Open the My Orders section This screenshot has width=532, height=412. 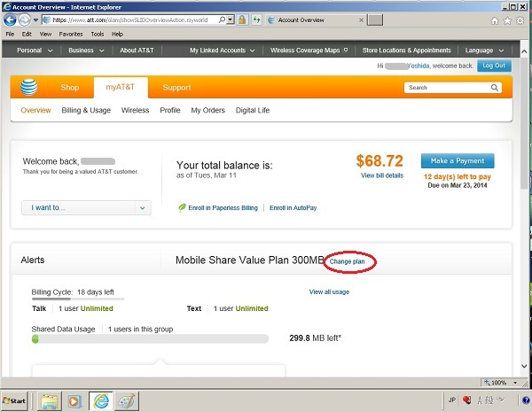click(x=208, y=110)
